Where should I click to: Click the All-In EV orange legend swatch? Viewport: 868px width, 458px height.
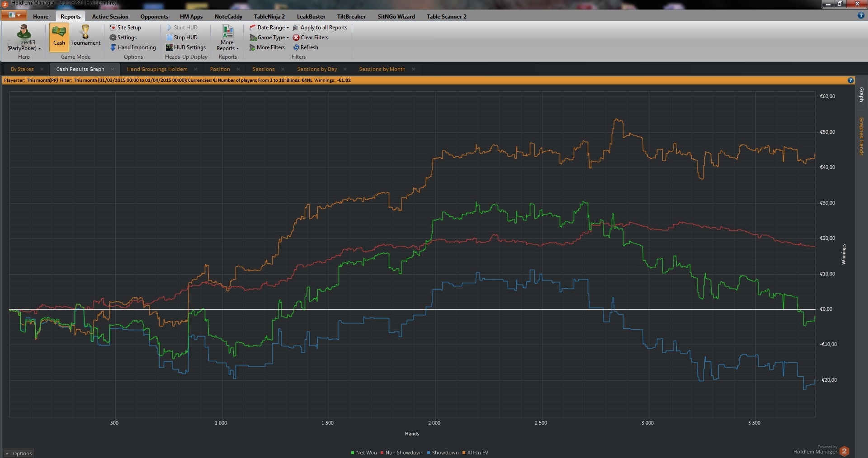pos(464,453)
